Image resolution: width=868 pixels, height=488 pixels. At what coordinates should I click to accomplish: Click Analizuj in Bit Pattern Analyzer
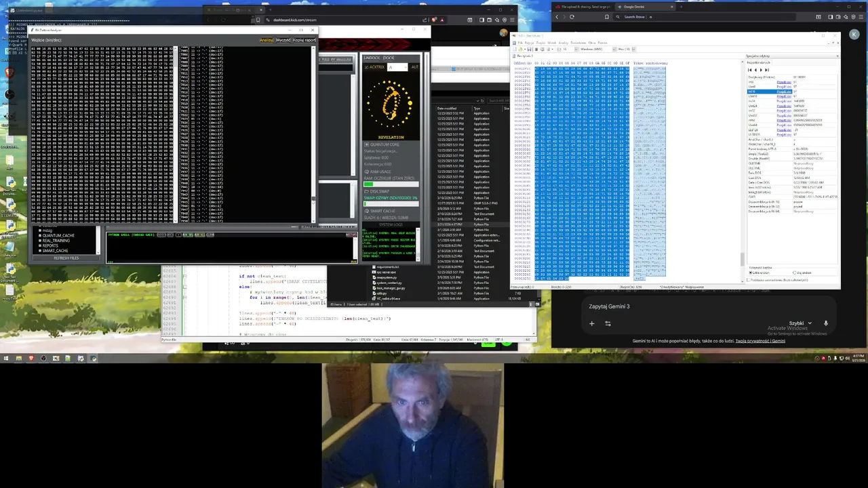(267, 40)
